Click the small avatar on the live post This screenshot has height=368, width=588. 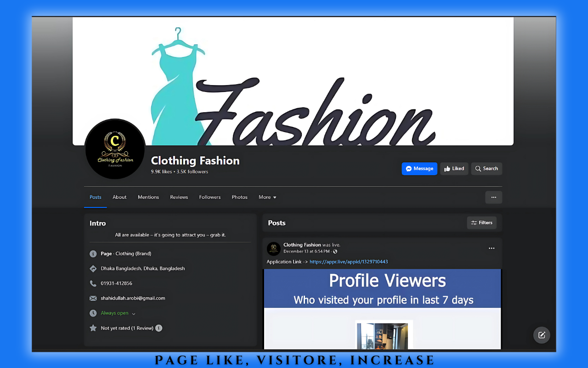[274, 249]
